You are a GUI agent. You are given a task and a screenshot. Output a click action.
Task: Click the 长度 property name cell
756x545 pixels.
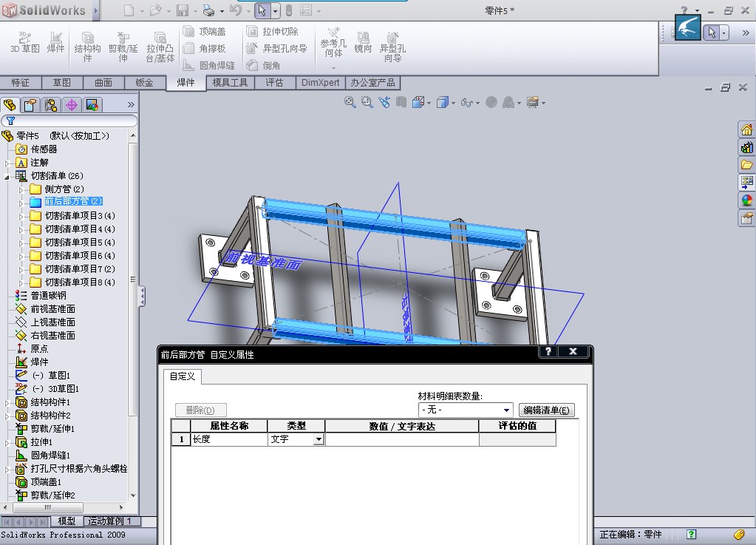click(x=229, y=439)
